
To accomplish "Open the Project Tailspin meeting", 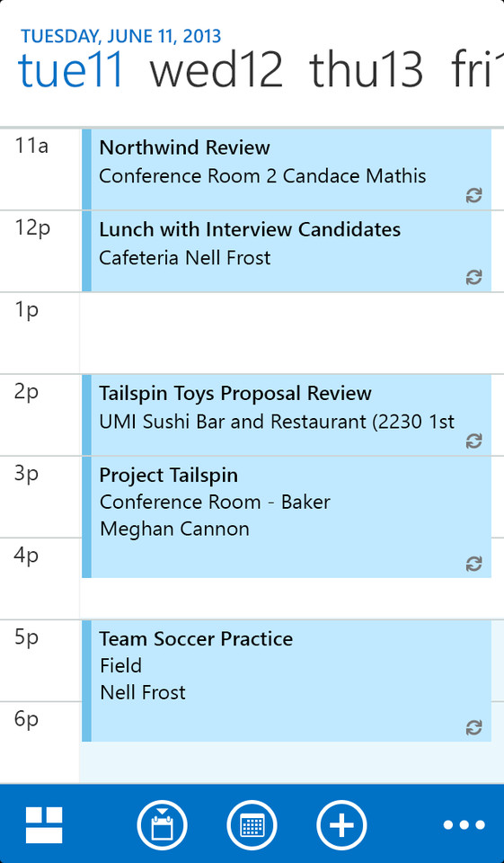I will point(286,518).
